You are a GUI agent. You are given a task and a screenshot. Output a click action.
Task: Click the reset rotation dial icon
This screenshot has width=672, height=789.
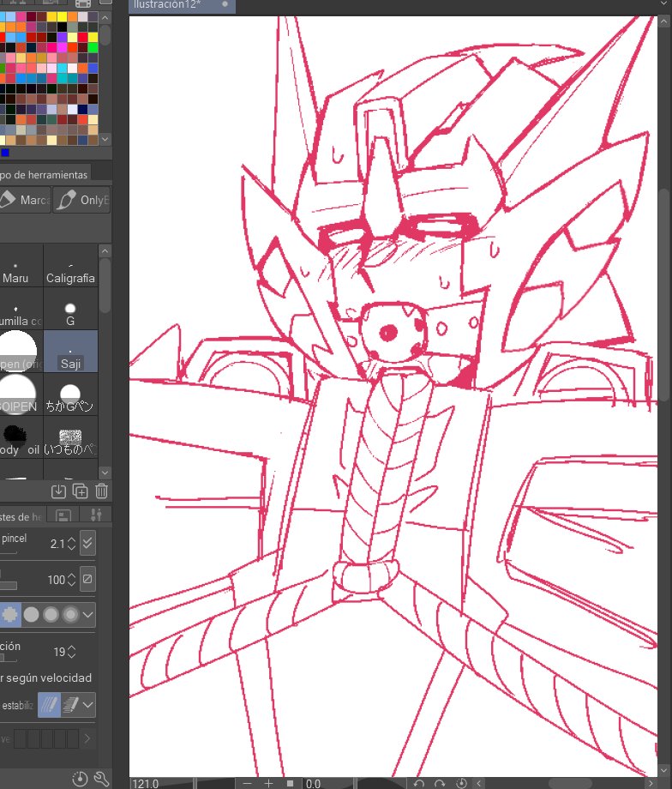click(461, 784)
